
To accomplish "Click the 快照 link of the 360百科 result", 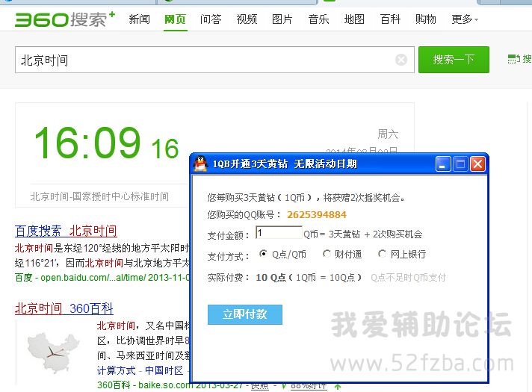I will 260,386.
